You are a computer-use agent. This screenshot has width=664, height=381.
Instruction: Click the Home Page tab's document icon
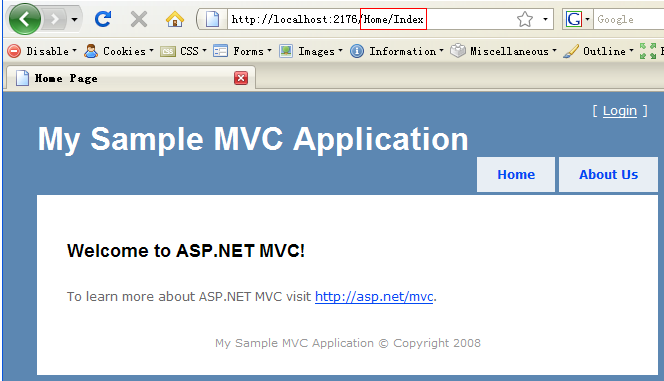22,78
